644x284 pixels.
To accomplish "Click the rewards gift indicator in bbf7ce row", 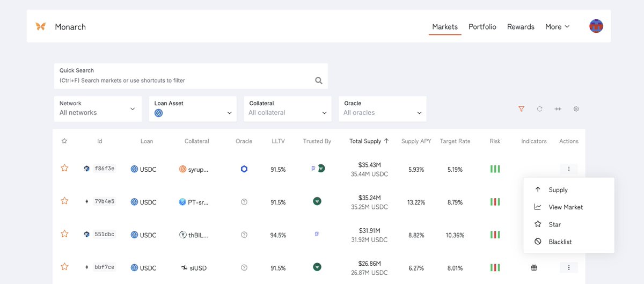I will click(x=534, y=267).
